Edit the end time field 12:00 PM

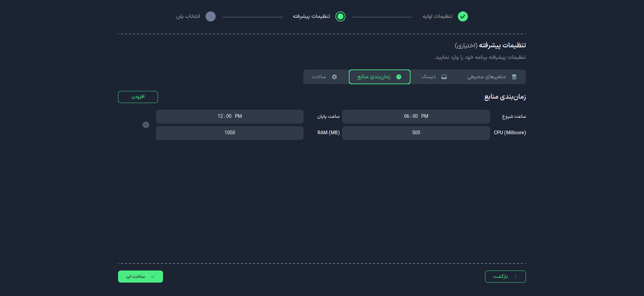(x=230, y=116)
